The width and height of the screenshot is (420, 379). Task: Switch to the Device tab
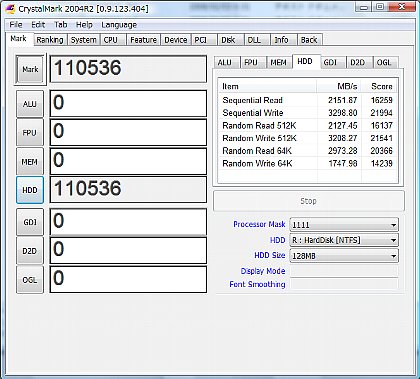176,40
